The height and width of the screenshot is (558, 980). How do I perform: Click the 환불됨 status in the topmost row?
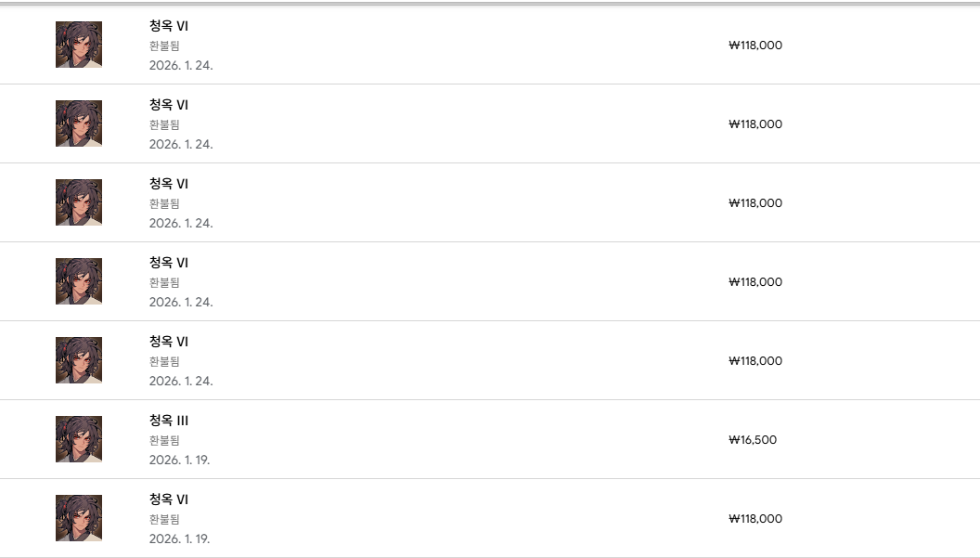(x=164, y=45)
